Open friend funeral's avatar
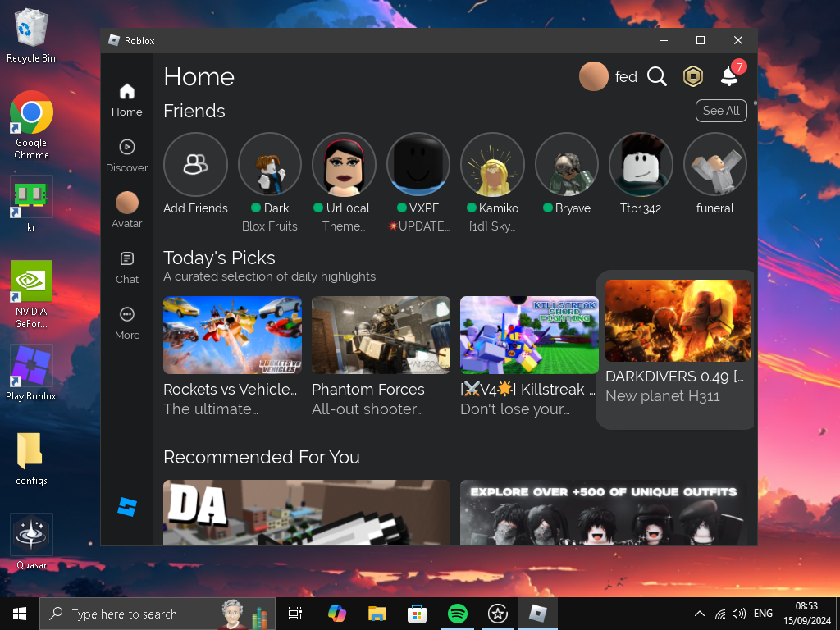The height and width of the screenshot is (630, 840). click(715, 164)
